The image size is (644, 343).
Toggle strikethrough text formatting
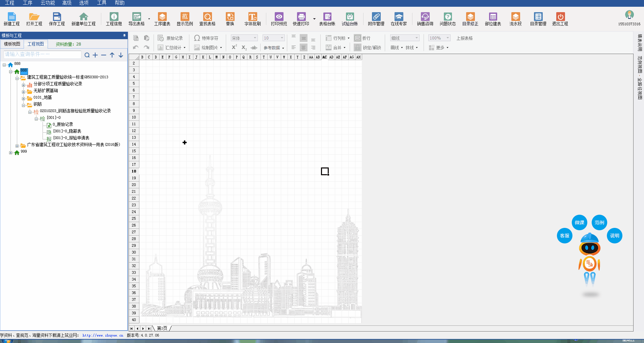(254, 48)
